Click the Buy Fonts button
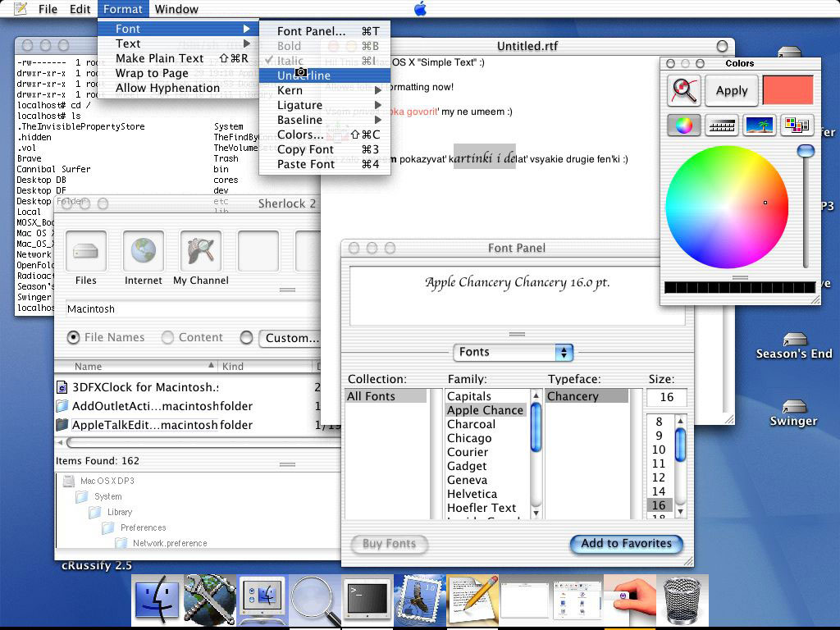840x630 pixels. coord(390,544)
